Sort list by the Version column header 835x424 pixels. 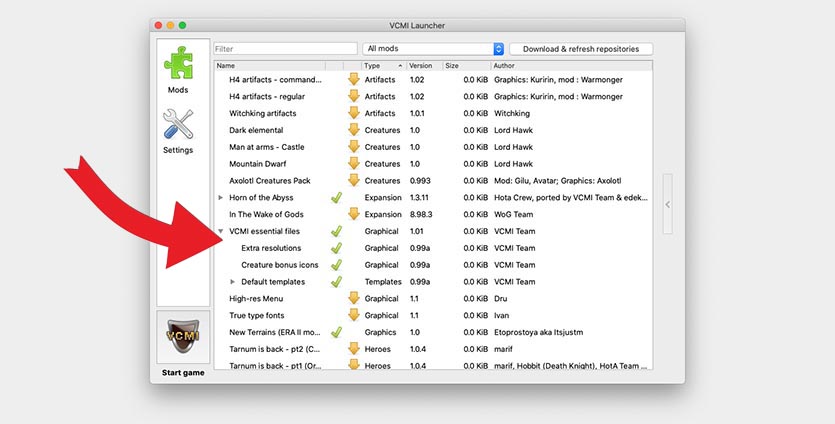[423, 66]
